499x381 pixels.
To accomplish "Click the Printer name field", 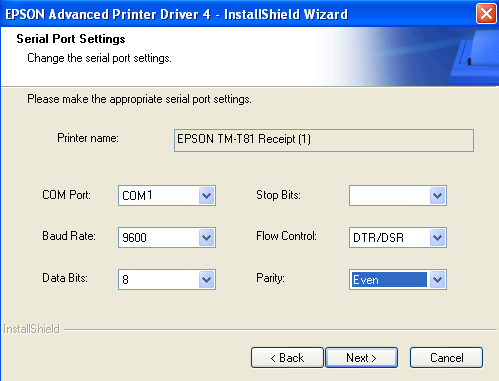I will [x=324, y=140].
